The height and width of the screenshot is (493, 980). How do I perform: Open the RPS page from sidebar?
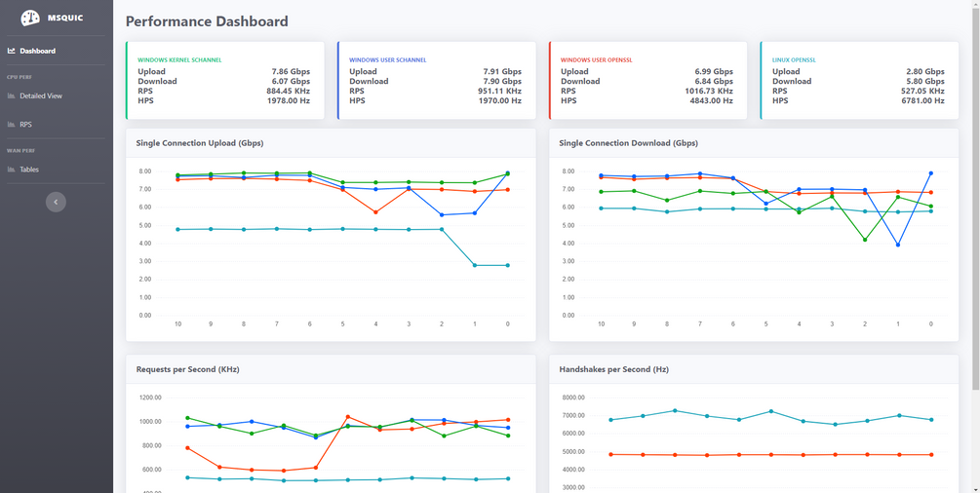tap(26, 125)
